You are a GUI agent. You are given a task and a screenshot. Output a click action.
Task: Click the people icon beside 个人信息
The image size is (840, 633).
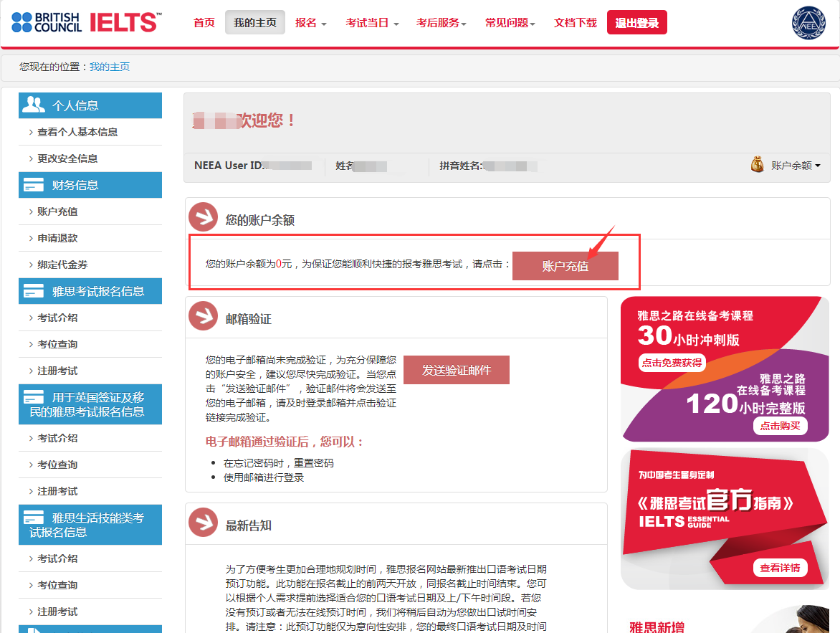pyautogui.click(x=33, y=105)
